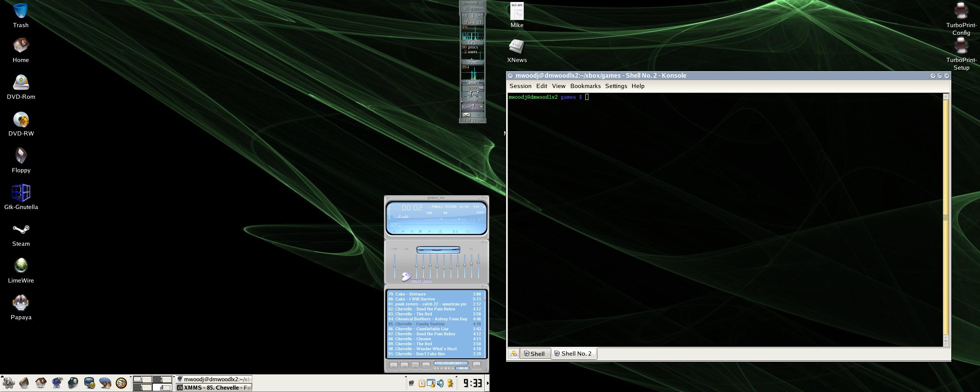The image size is (980, 392).
Task: Click the eject button in XMMS
Action: 441,231
